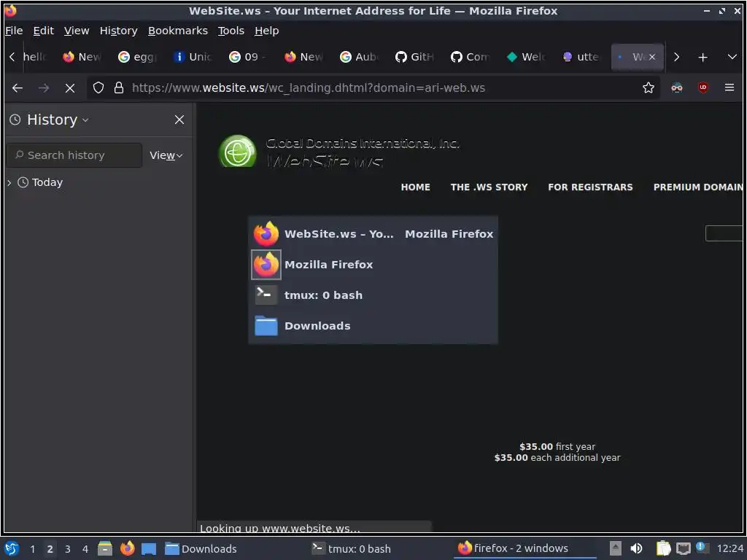The image size is (747, 560).
Task: Switch to the Aub Google tab
Action: [x=359, y=57]
